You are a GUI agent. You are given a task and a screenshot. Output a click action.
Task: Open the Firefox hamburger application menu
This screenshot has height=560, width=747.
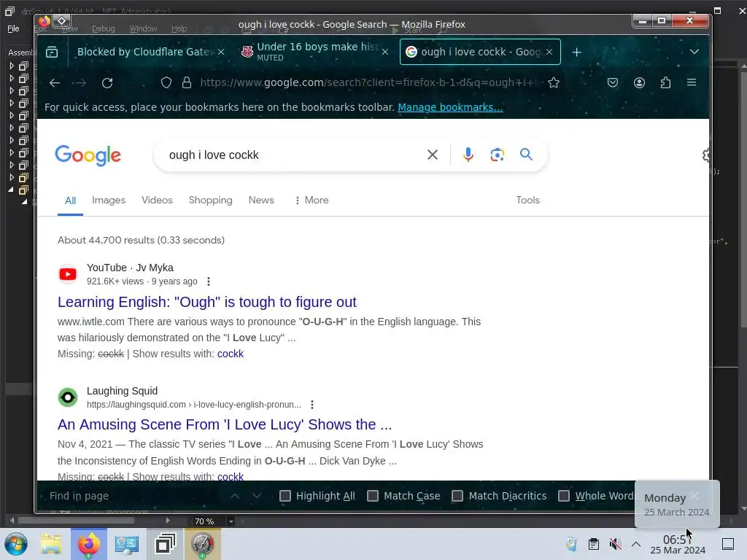(x=692, y=83)
